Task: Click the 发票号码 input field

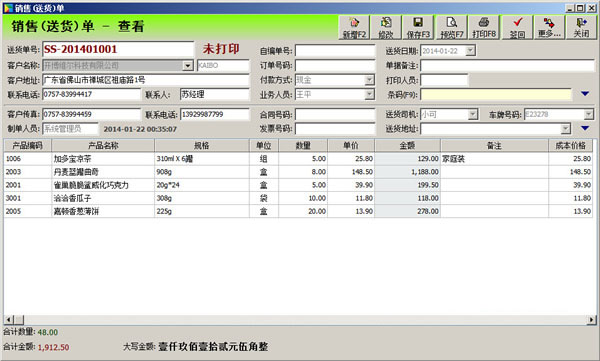Action: click(335, 129)
